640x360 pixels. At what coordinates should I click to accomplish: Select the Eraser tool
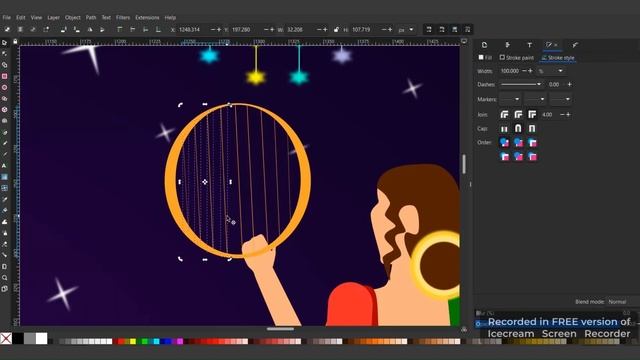4,244
